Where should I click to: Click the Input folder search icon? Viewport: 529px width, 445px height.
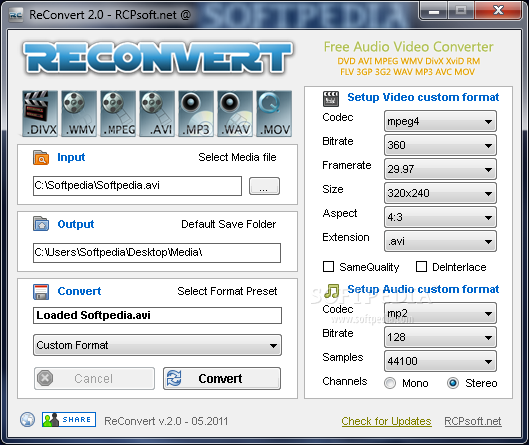[41, 158]
